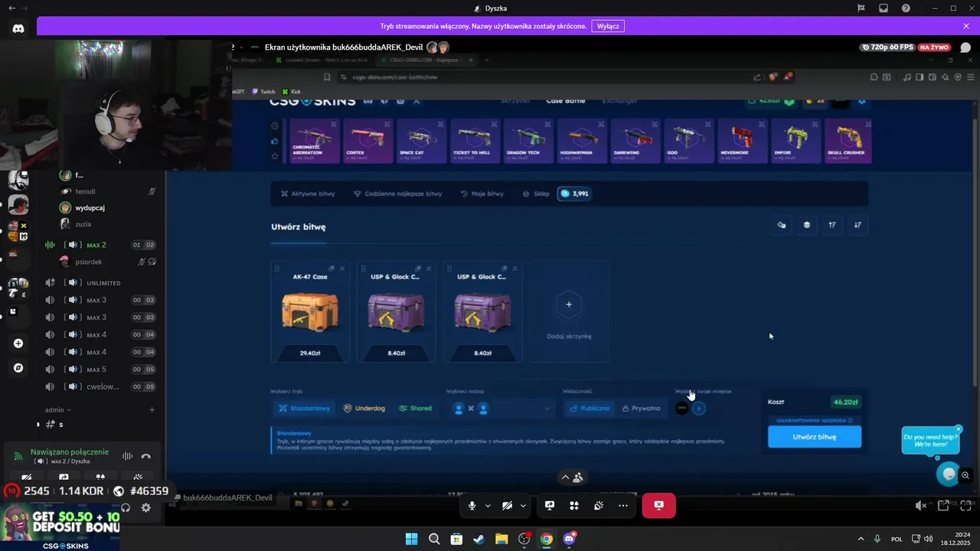The image size is (980, 551).
Task: Open Chrome from the taskbar
Action: [546, 539]
